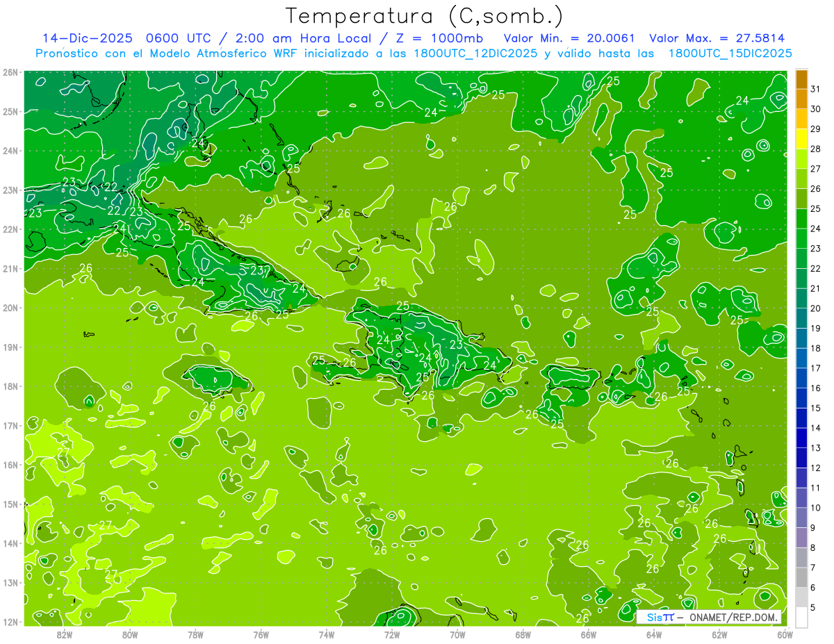The width and height of the screenshot is (834, 644).
Task: Click "1800UTC_12DIC2025" initialization time text
Action: coord(475,53)
